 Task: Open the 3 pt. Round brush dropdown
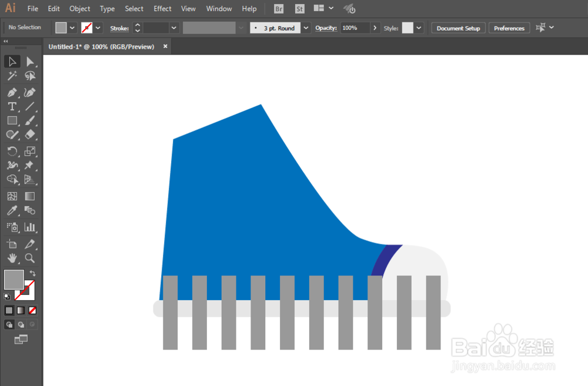coord(306,28)
